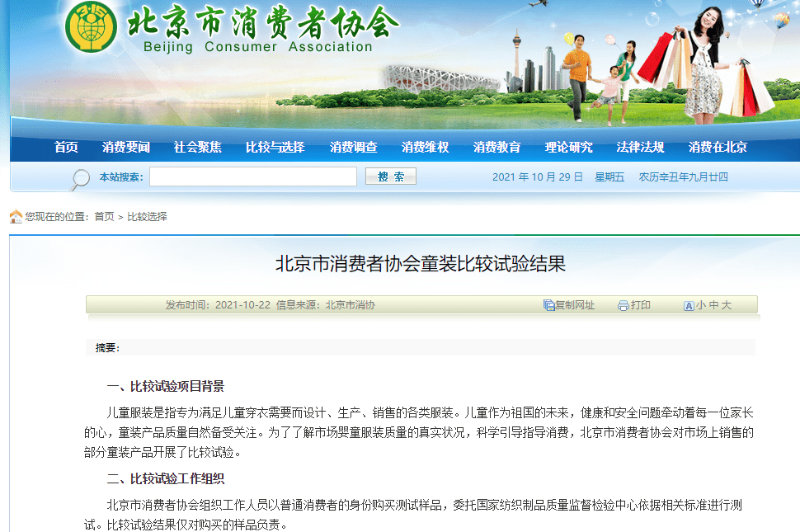This screenshot has width=800, height=532.
Task: Click the 摘要 label
Action: 107,348
